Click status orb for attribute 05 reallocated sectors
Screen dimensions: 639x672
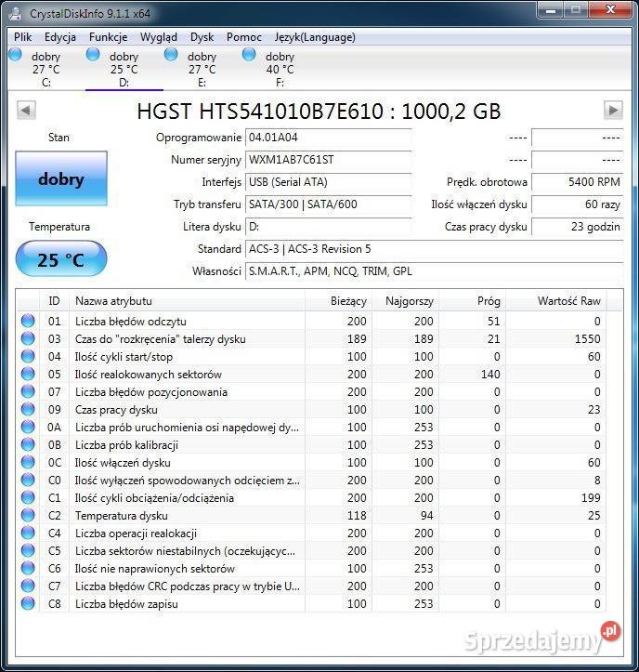(x=28, y=375)
